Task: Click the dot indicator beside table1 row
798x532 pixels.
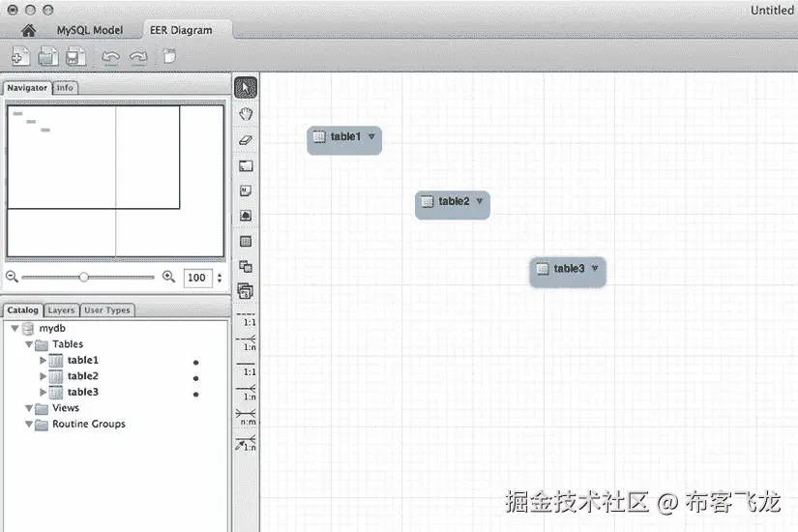Action: 196,363
